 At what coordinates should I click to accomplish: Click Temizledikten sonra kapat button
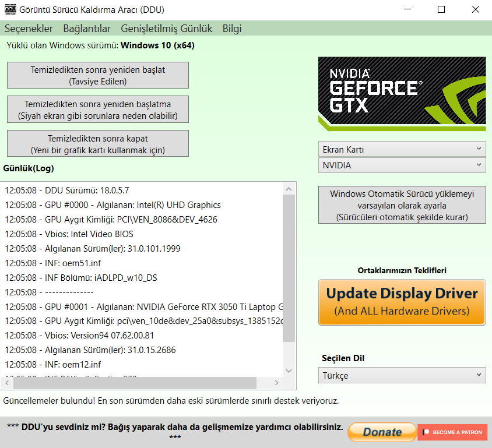[98, 143]
